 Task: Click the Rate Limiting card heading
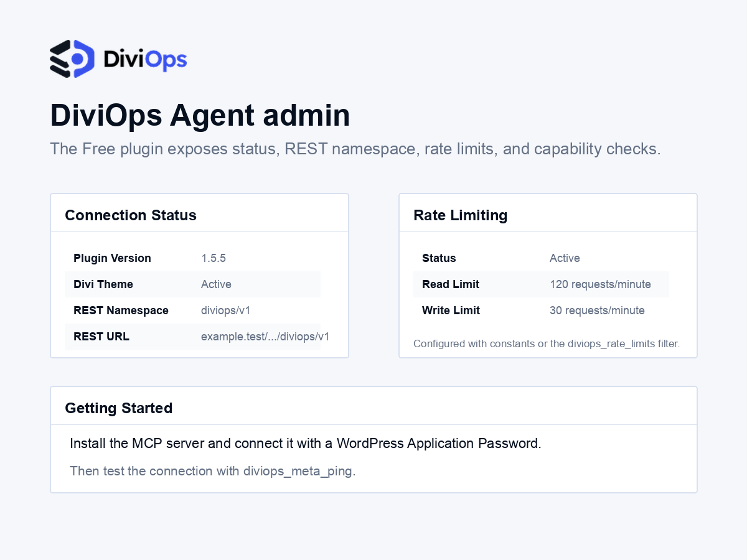tap(461, 215)
